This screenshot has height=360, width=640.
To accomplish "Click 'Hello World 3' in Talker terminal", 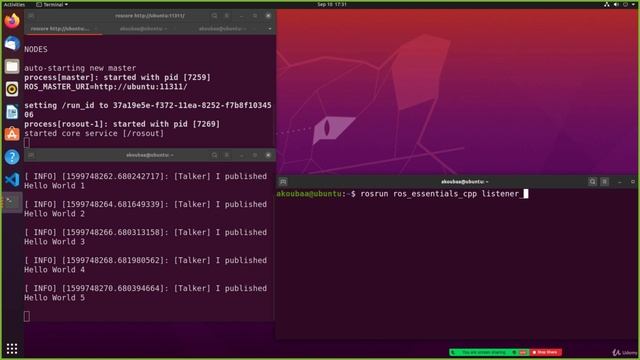I will [54, 242].
